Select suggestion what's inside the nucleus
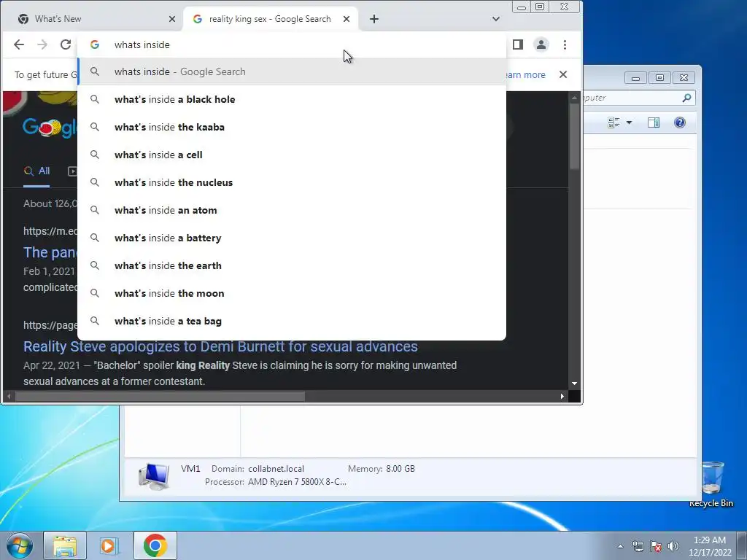 click(x=292, y=182)
